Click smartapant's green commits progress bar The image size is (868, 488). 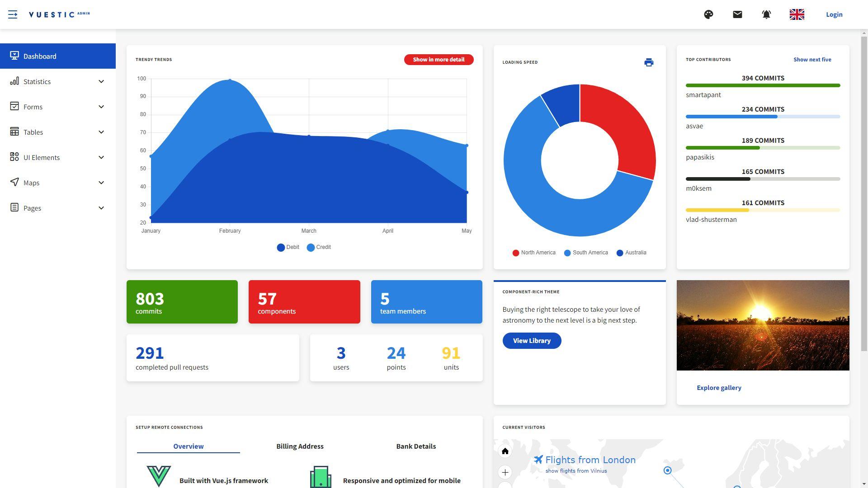(763, 85)
